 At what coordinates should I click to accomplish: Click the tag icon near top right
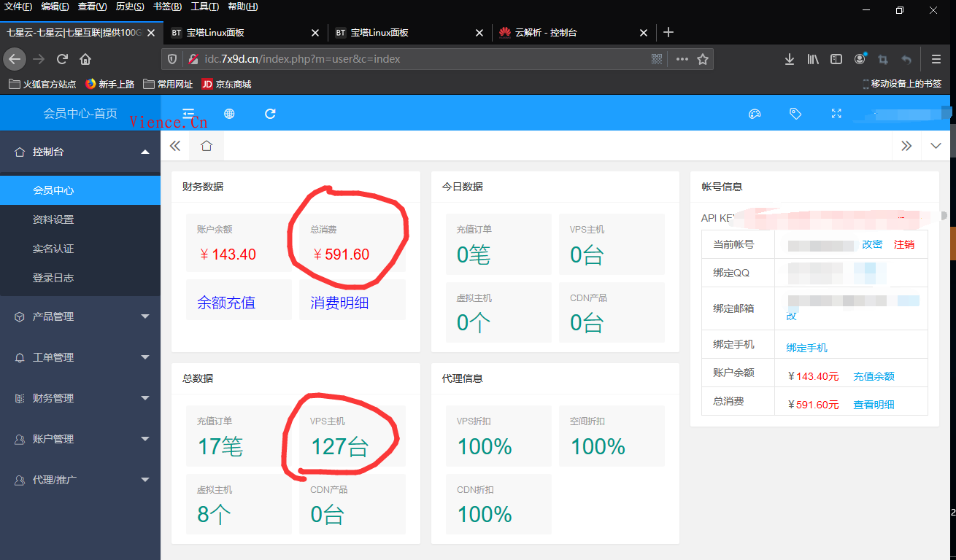(x=795, y=114)
